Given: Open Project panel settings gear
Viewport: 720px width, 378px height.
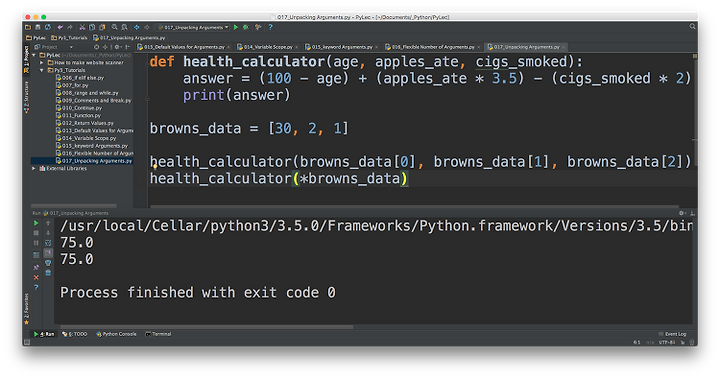Looking at the screenshot, I should point(117,47).
